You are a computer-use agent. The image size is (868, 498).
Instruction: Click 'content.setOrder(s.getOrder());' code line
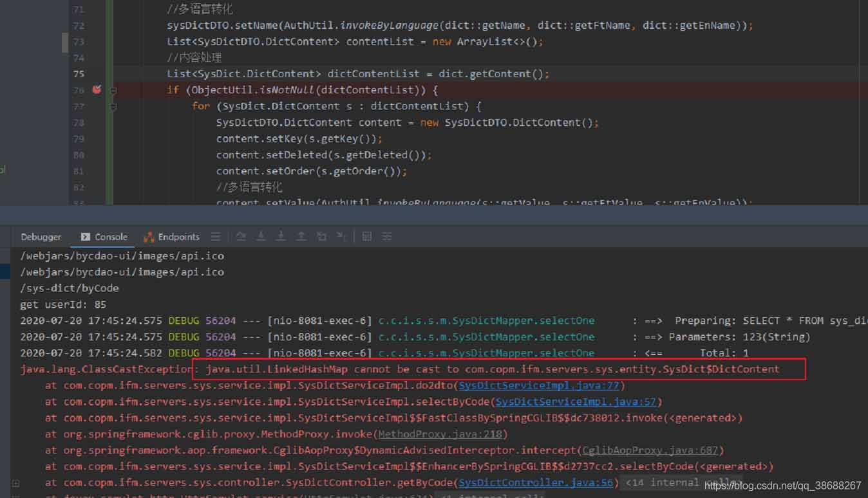(x=312, y=171)
